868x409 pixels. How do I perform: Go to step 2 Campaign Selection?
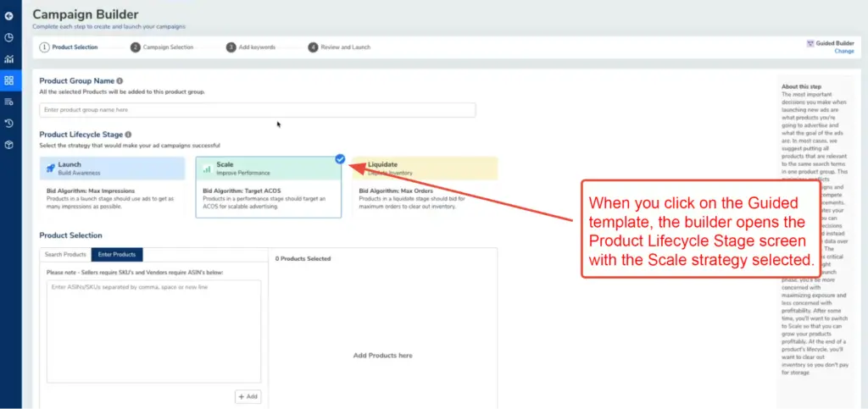tap(162, 47)
